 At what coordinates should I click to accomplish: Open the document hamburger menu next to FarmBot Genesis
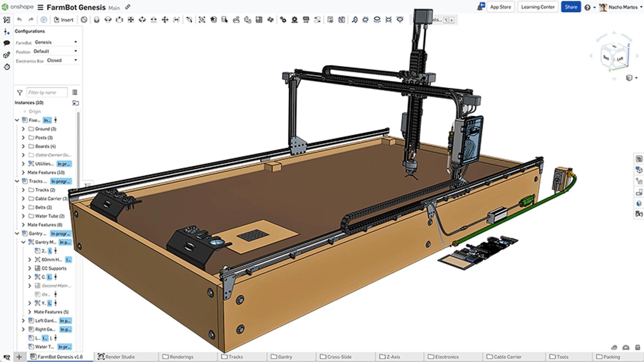pos(40,7)
